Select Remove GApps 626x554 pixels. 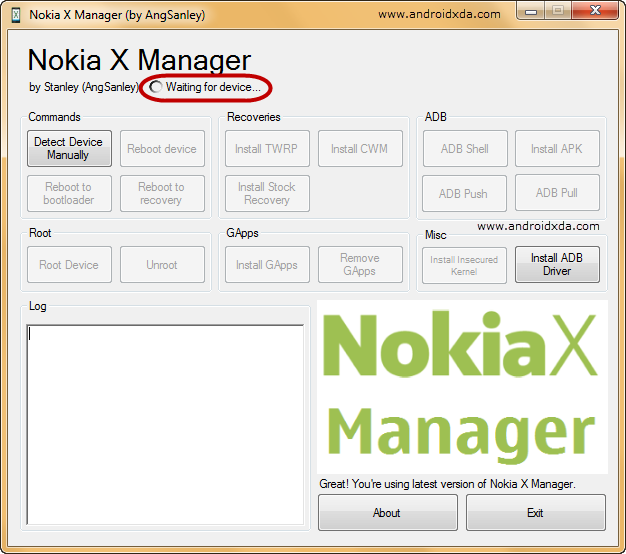pyautogui.click(x=360, y=265)
